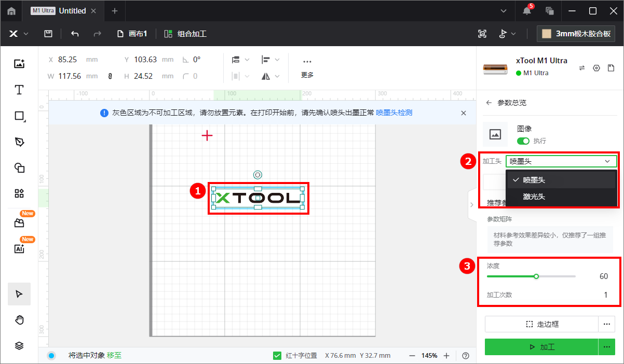
Task: Open the device file/SD card icon
Action: 611,68
